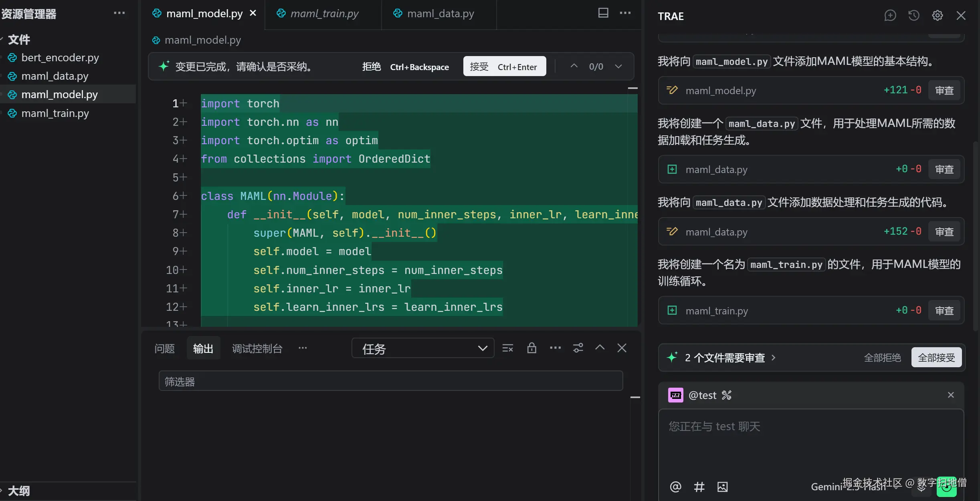
Task: Click the 全部接受 button
Action: coord(936,358)
